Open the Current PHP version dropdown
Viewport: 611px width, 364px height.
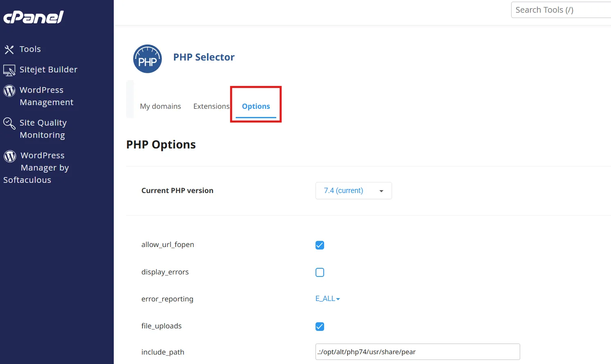coord(353,191)
